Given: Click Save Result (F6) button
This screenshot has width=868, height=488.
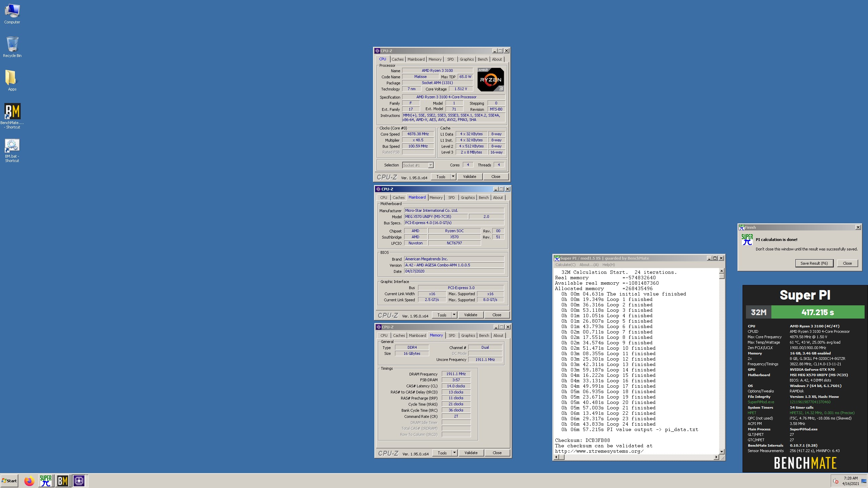Looking at the screenshot, I should 814,263.
